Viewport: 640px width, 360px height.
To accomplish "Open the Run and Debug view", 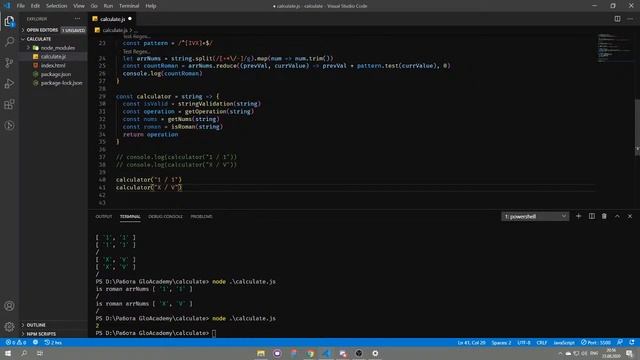I will click(x=9, y=83).
